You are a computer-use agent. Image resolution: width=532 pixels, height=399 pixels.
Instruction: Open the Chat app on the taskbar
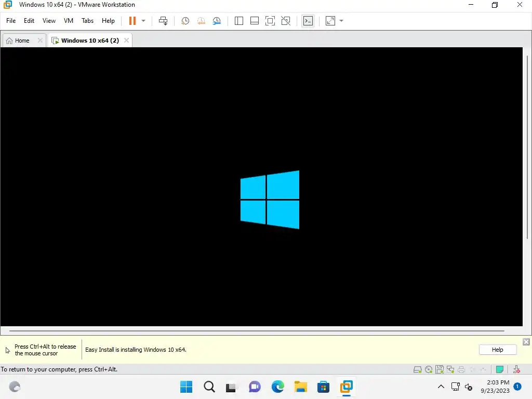point(255,387)
